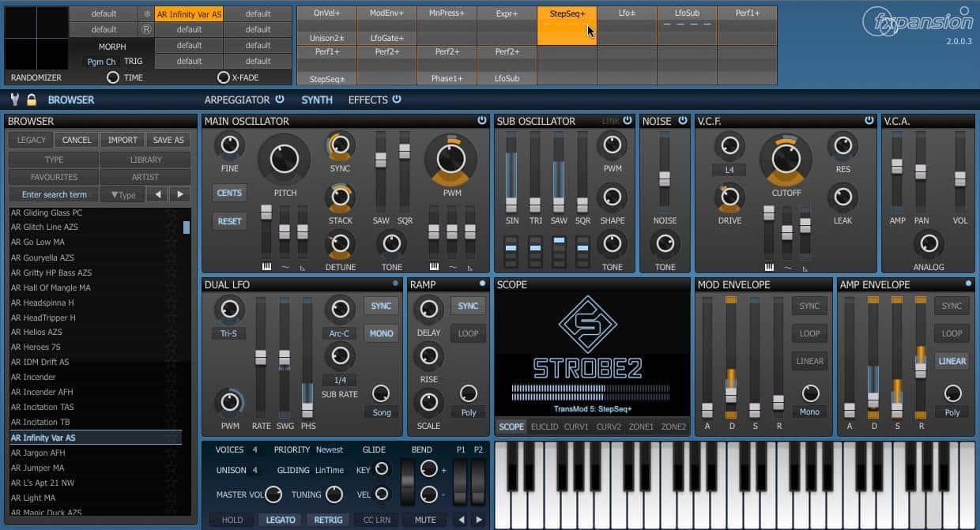Click the circled R icon in the morph panel
Screen dimensions: 980x530
click(x=146, y=30)
